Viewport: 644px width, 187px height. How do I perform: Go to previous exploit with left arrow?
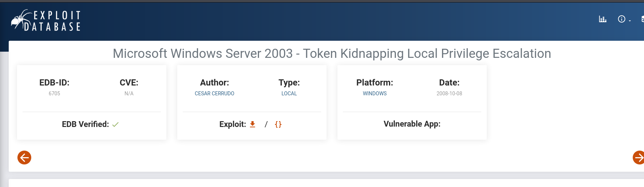click(x=24, y=158)
